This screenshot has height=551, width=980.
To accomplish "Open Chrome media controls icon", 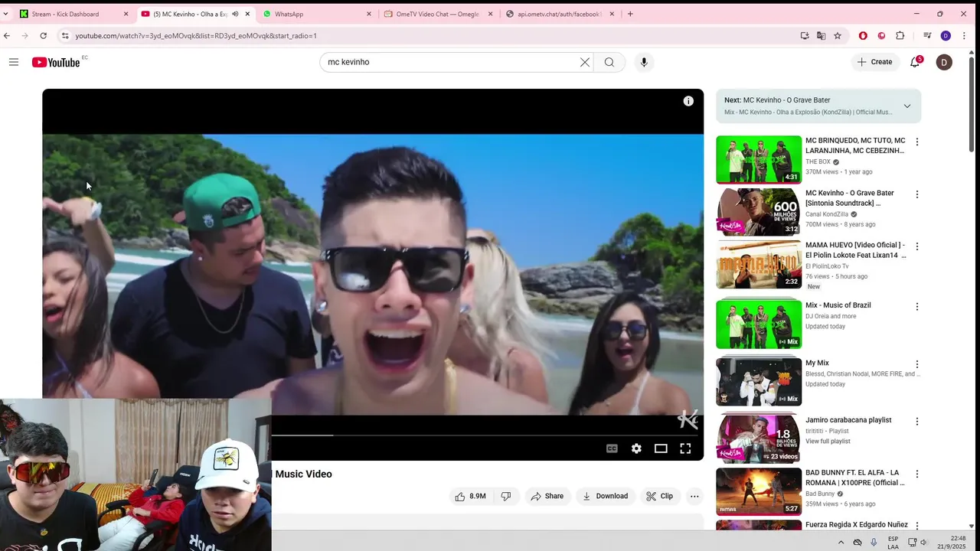I will click(927, 36).
